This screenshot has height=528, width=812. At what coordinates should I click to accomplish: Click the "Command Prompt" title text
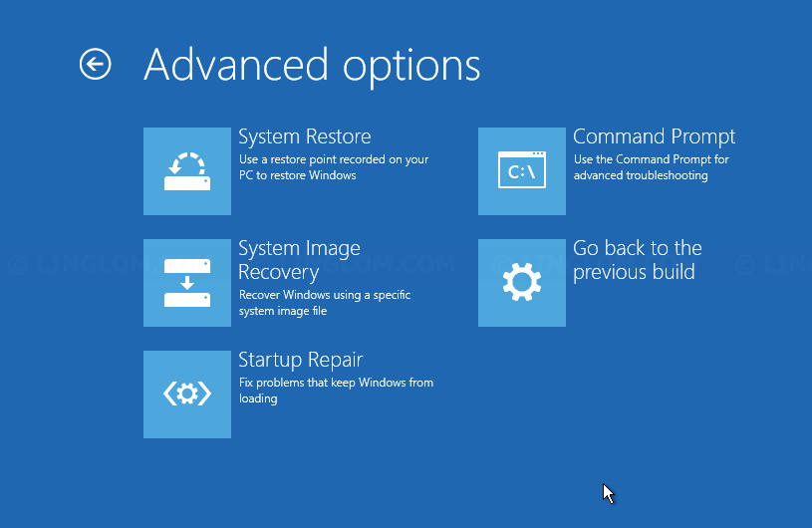click(654, 136)
